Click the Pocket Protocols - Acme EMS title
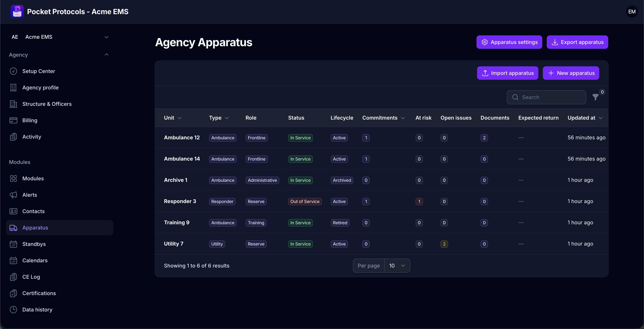This screenshot has height=329, width=644. click(78, 12)
